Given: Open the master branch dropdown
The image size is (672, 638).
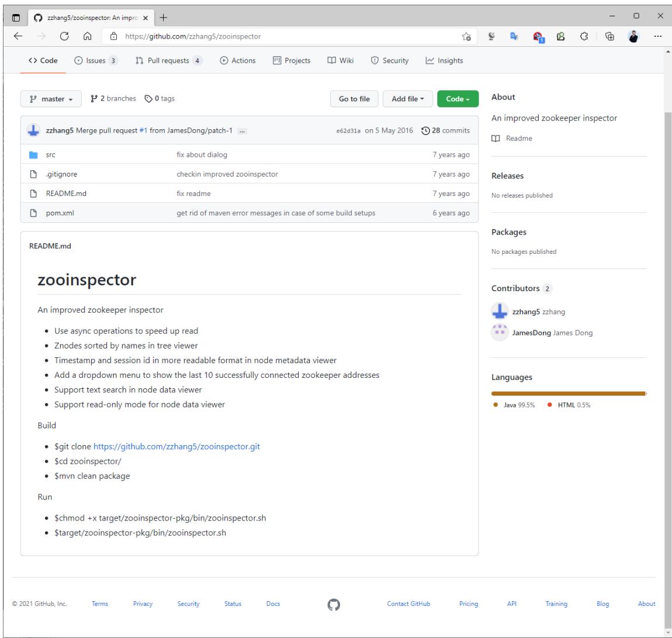Looking at the screenshot, I should pyautogui.click(x=51, y=99).
